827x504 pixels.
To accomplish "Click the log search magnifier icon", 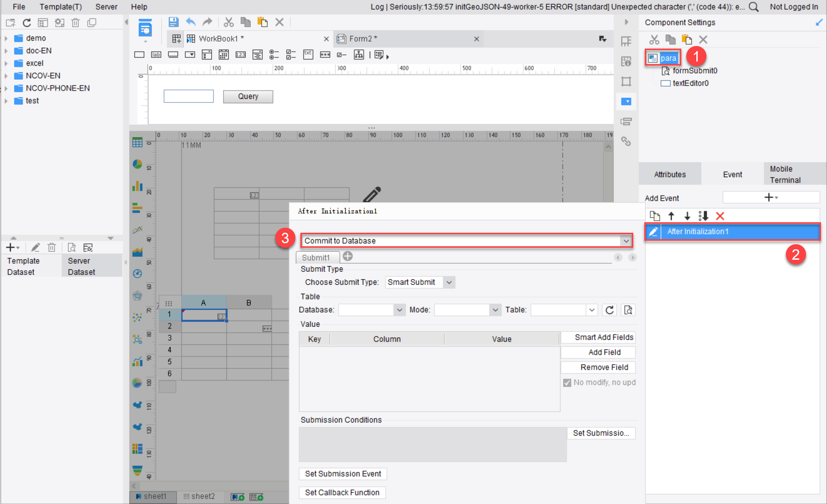I will coord(753,7).
